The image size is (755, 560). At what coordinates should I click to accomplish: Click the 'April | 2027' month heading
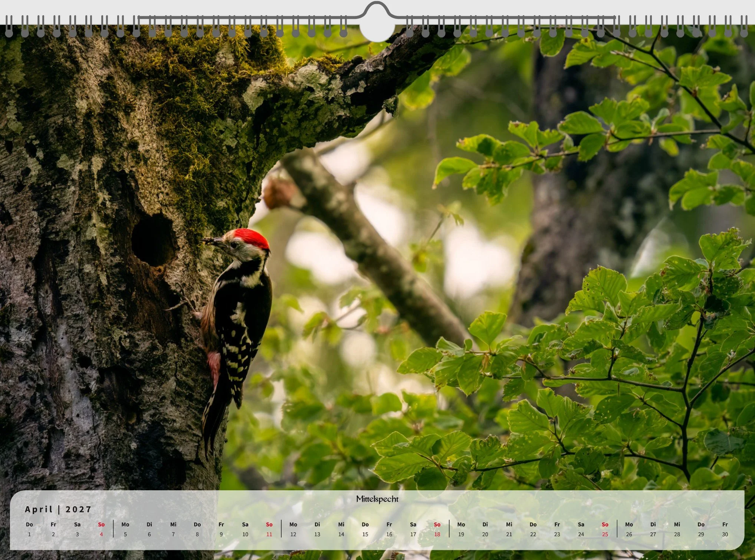click(58, 509)
